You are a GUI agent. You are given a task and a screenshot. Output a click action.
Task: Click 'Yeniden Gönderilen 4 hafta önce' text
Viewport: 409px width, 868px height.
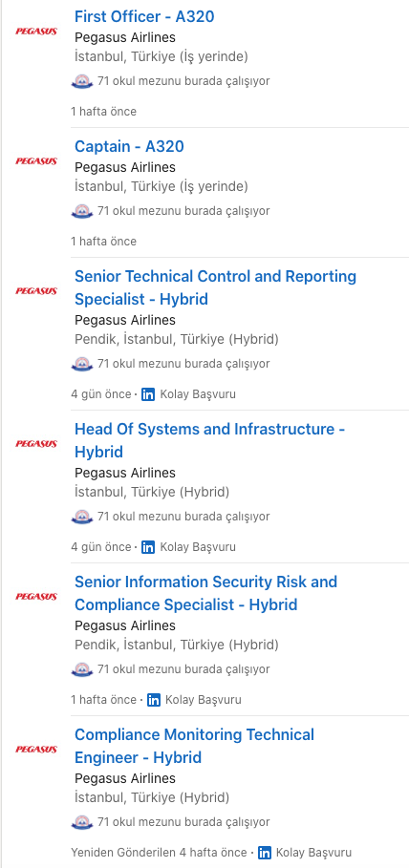coord(159,853)
